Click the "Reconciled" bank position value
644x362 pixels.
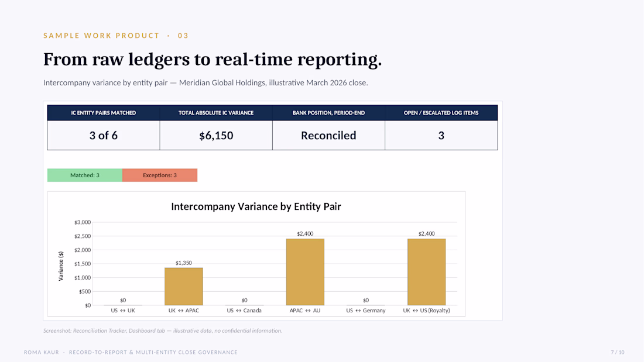click(328, 136)
